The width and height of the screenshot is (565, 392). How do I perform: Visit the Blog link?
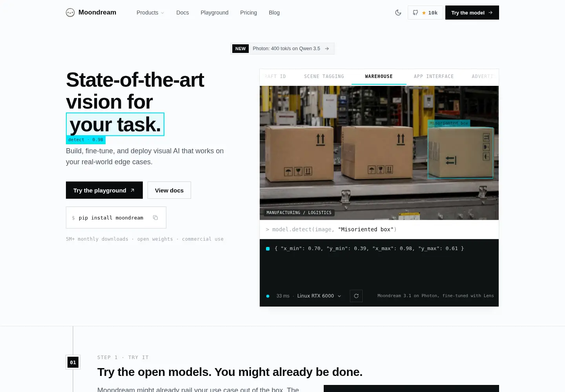click(x=274, y=13)
